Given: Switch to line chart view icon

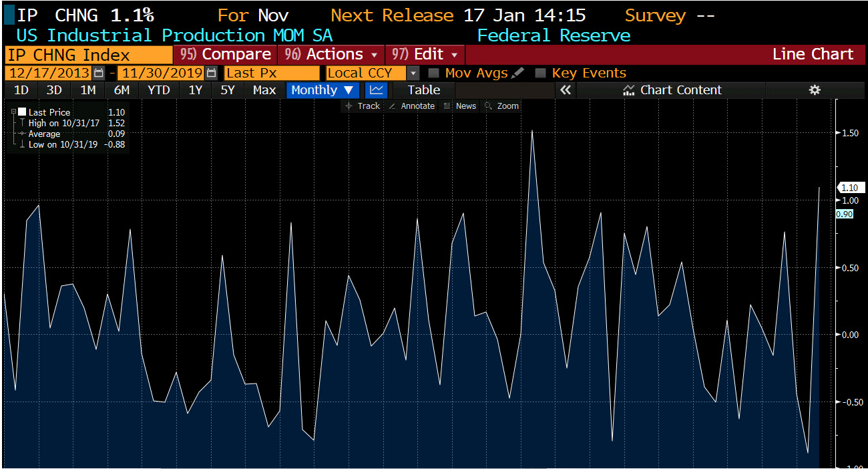Looking at the screenshot, I should point(377,90).
